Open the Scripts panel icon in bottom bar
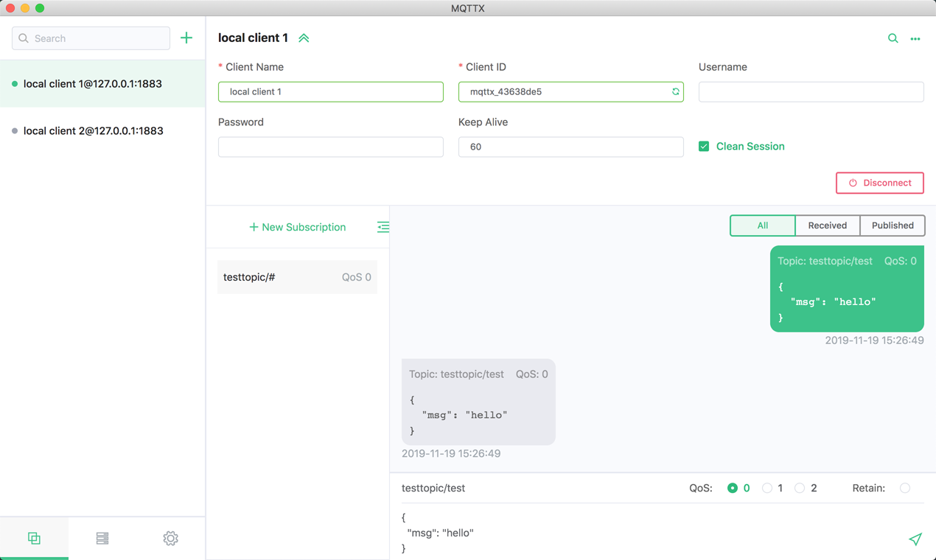Image resolution: width=936 pixels, height=560 pixels. 102,538
